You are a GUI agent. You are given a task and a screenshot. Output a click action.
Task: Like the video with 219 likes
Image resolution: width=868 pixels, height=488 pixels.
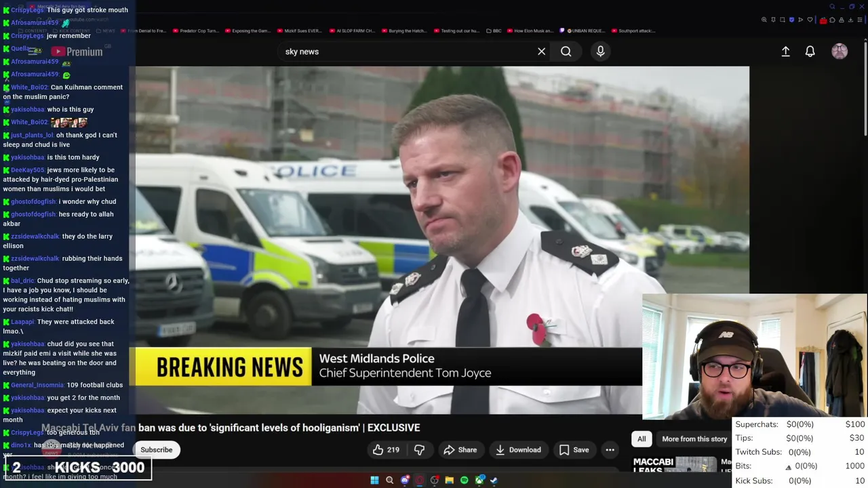pyautogui.click(x=385, y=450)
